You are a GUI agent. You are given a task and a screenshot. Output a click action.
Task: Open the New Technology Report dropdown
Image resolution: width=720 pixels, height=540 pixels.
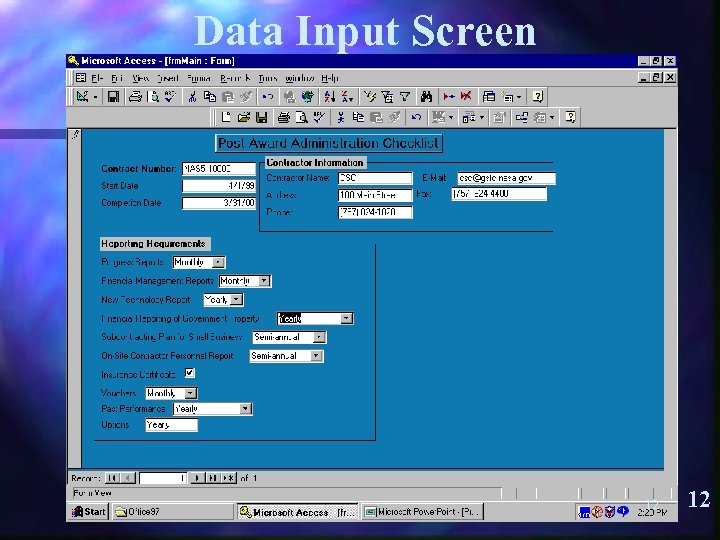[x=236, y=300]
